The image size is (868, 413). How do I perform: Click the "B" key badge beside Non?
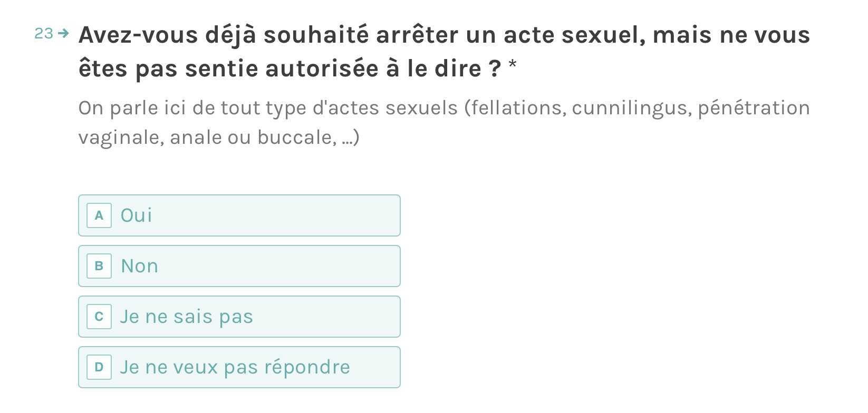tap(99, 266)
